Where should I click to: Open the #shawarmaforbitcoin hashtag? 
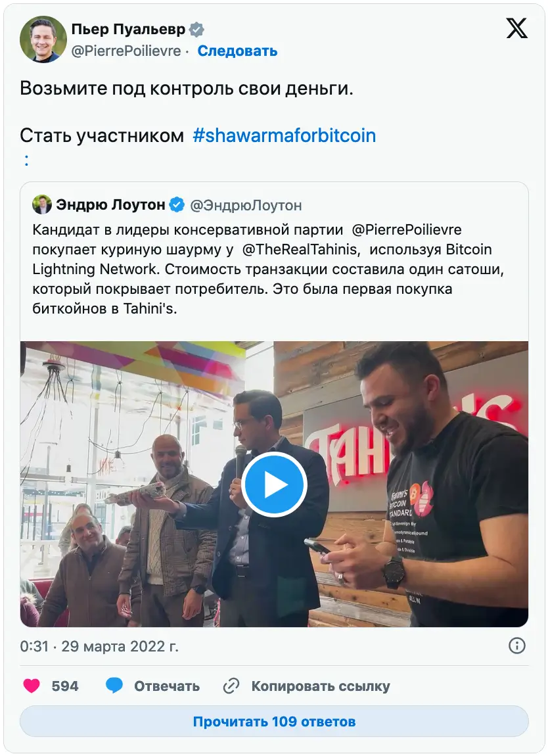point(285,135)
